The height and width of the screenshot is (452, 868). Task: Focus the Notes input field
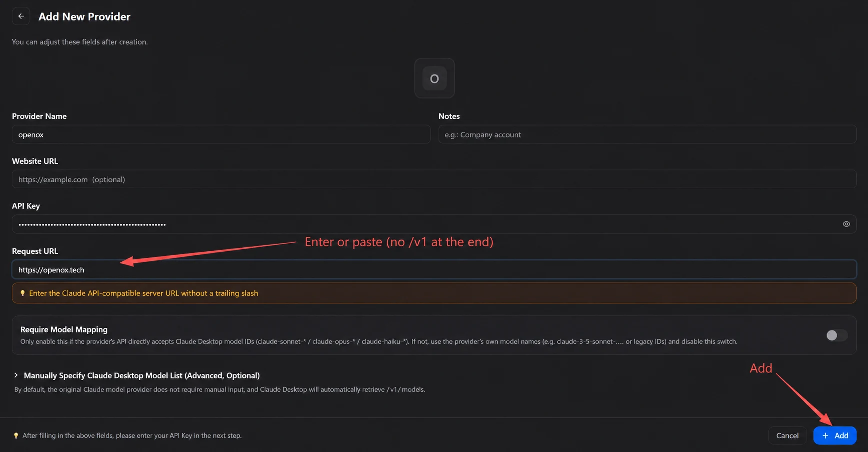647,134
